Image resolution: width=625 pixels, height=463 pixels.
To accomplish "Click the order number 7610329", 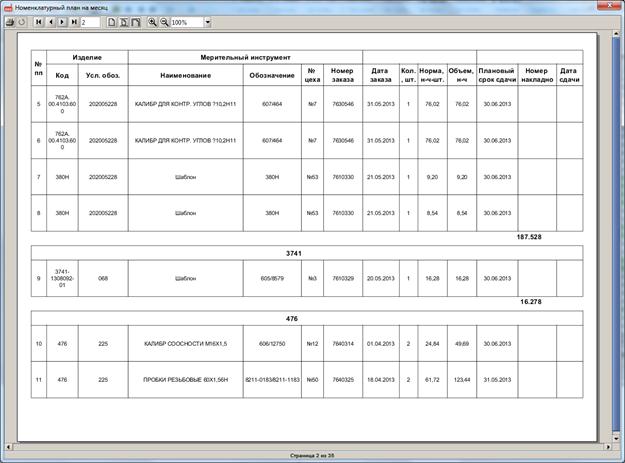I will point(343,279).
